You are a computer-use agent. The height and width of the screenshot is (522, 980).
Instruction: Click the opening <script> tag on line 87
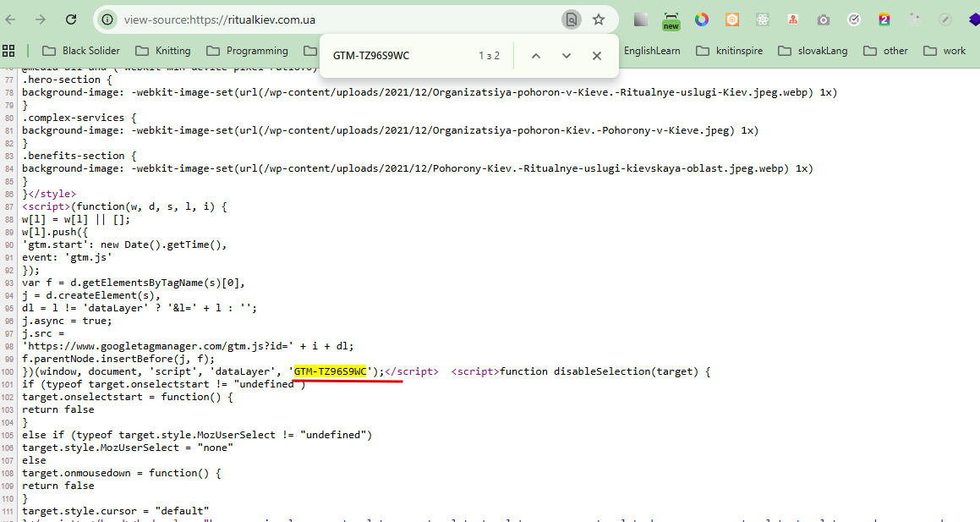47,206
